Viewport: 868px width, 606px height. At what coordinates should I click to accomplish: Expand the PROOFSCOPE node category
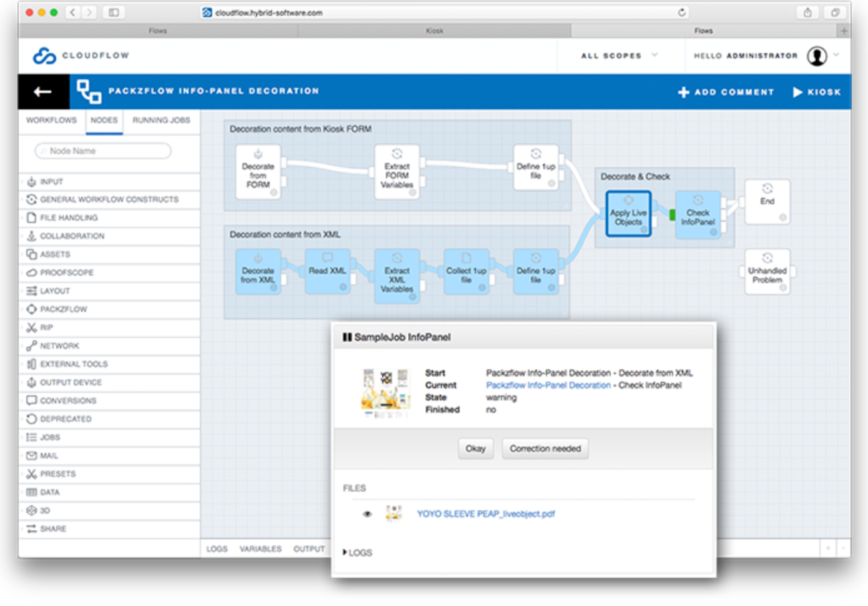click(x=66, y=272)
